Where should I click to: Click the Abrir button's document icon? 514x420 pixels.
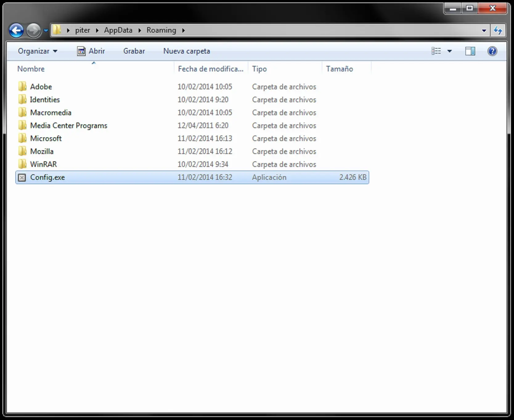click(x=81, y=51)
